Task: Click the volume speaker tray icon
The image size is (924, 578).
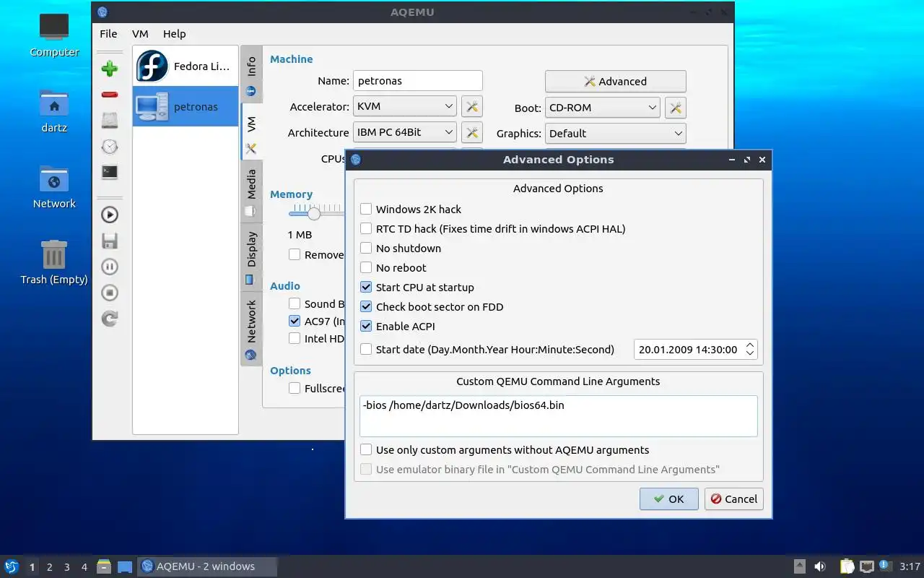Action: click(x=820, y=566)
